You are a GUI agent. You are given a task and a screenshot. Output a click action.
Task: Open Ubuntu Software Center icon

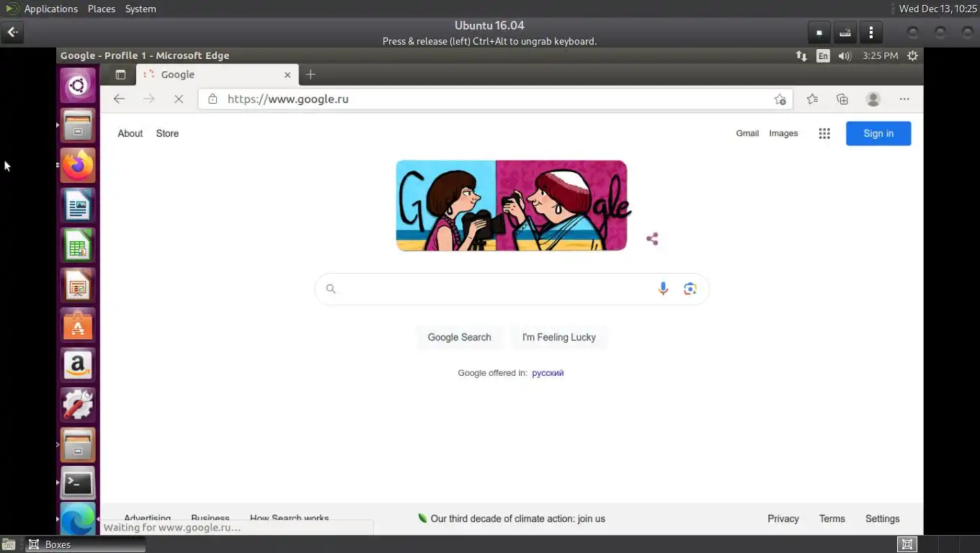(78, 326)
